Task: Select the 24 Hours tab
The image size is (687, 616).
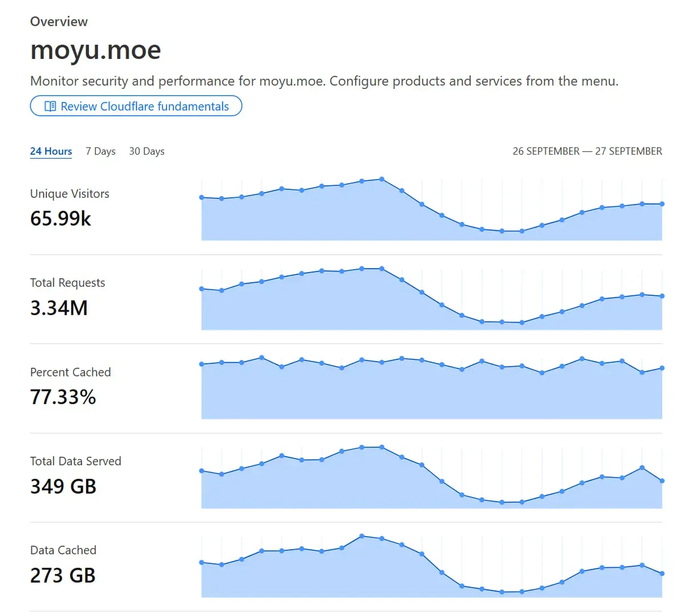Action: tap(51, 151)
